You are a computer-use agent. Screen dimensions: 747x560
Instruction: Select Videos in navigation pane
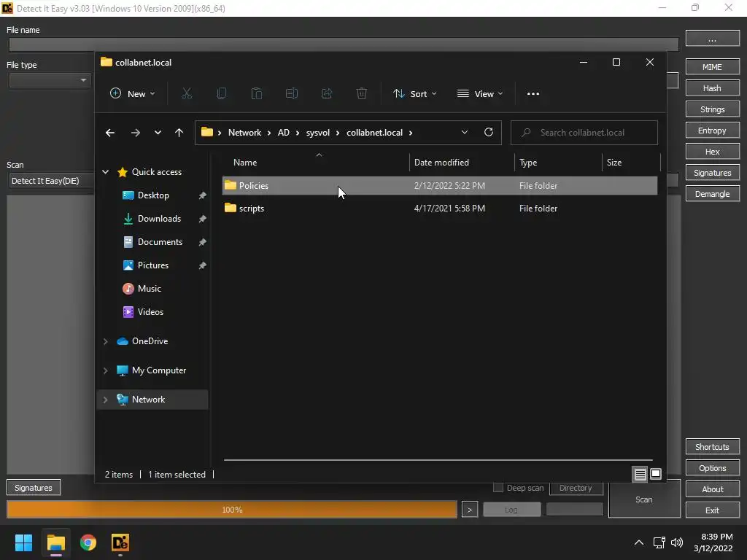pyautogui.click(x=150, y=312)
